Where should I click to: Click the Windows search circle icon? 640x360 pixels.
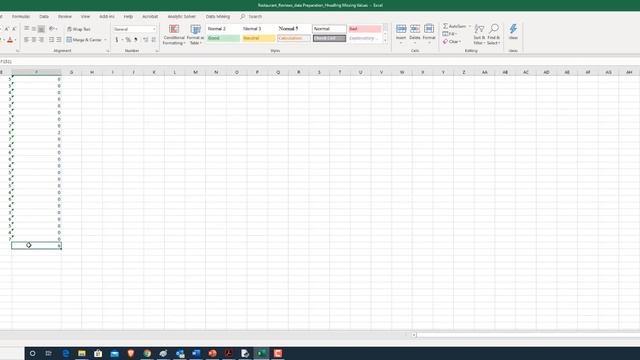tap(32, 353)
